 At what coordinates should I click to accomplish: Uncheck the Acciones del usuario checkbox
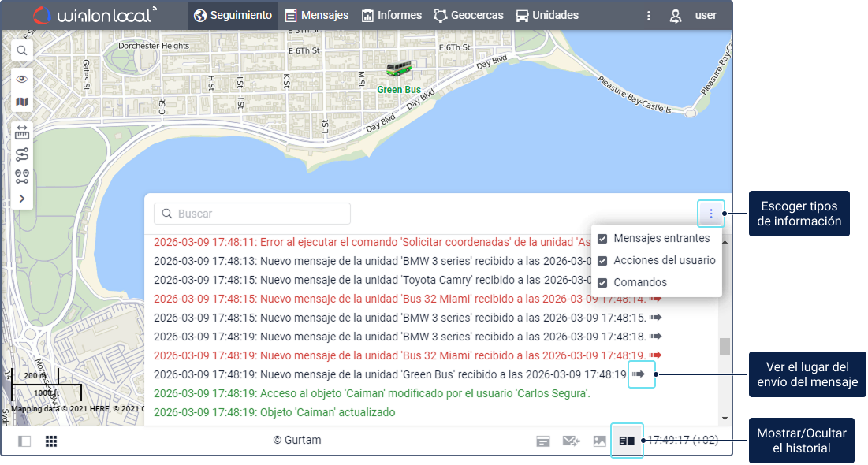[x=602, y=261]
